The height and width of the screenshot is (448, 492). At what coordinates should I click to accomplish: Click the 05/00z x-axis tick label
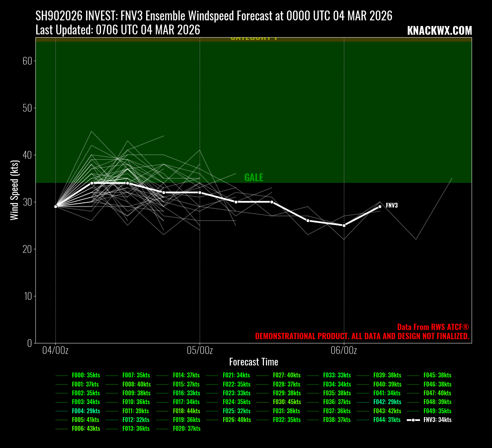[x=200, y=350]
